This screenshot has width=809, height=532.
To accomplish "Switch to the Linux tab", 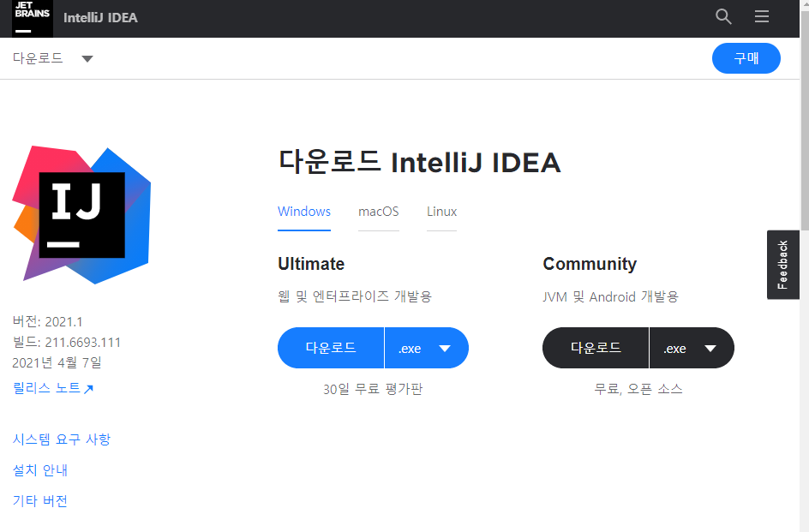I will tap(441, 212).
